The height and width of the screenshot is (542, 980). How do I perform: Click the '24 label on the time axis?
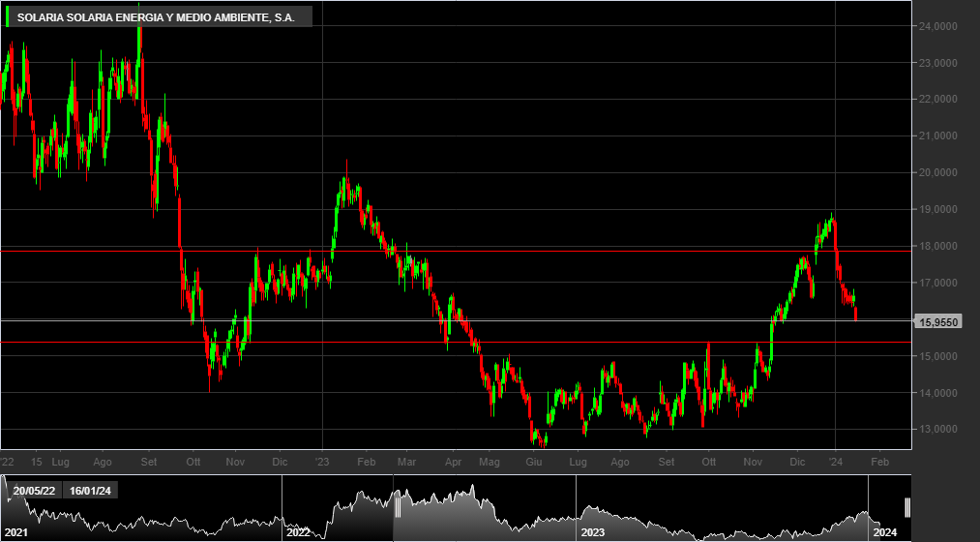[836, 462]
